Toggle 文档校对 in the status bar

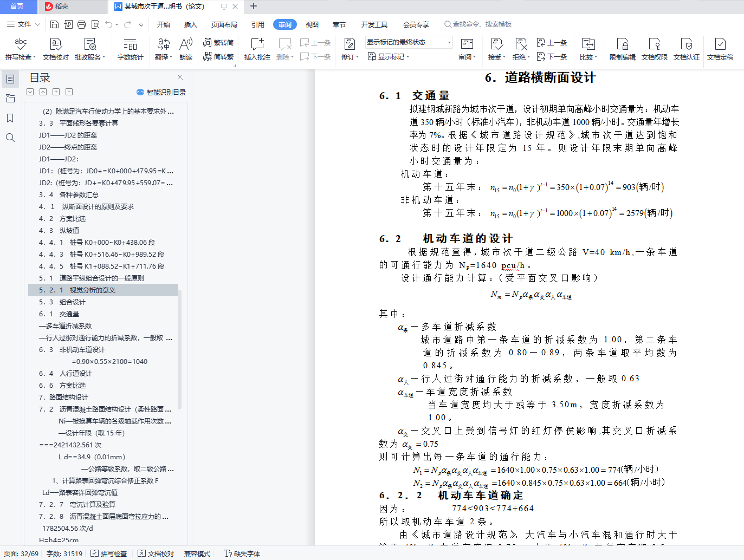click(x=156, y=554)
